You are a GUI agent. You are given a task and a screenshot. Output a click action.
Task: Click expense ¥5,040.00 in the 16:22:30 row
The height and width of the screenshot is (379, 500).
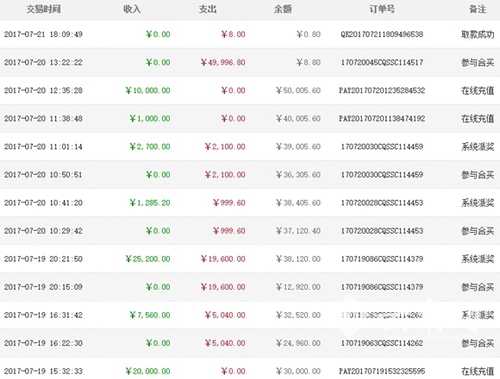pyautogui.click(x=225, y=343)
